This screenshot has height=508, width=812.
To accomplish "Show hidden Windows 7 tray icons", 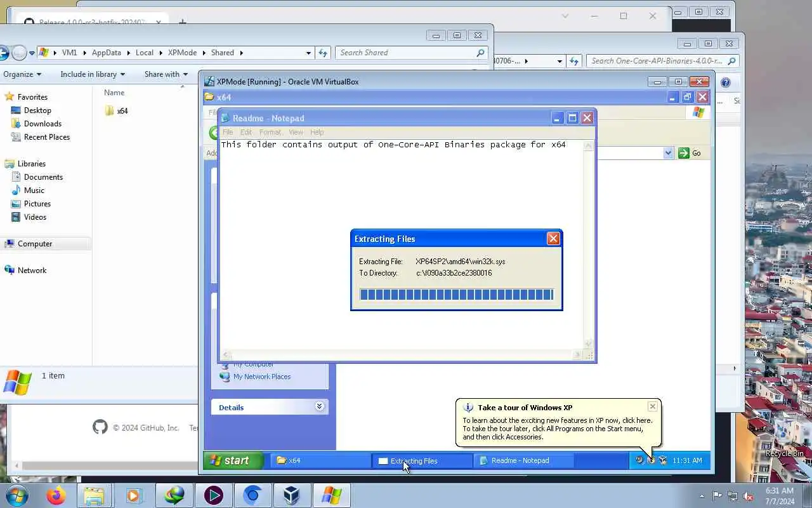I will click(x=702, y=496).
